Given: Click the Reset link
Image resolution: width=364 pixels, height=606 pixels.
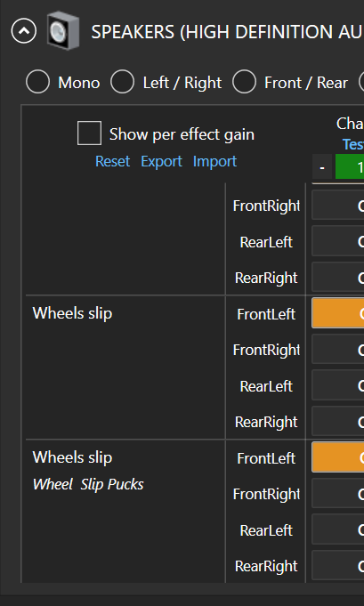Looking at the screenshot, I should 112,161.
